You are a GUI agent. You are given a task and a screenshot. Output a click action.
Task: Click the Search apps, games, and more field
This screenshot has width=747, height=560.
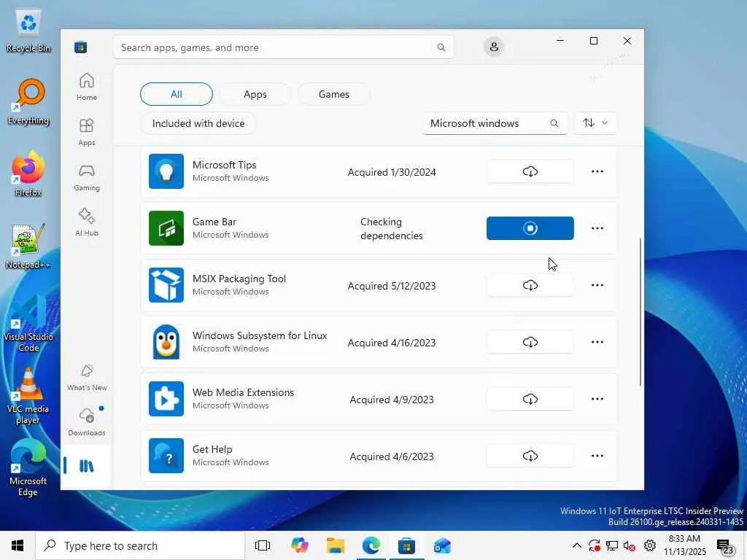[x=284, y=47]
